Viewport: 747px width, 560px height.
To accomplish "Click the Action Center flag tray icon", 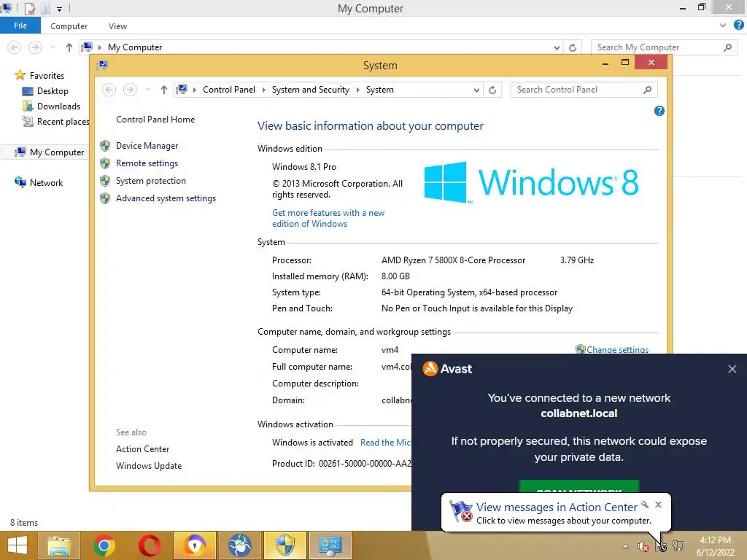I will pyautogui.click(x=661, y=546).
